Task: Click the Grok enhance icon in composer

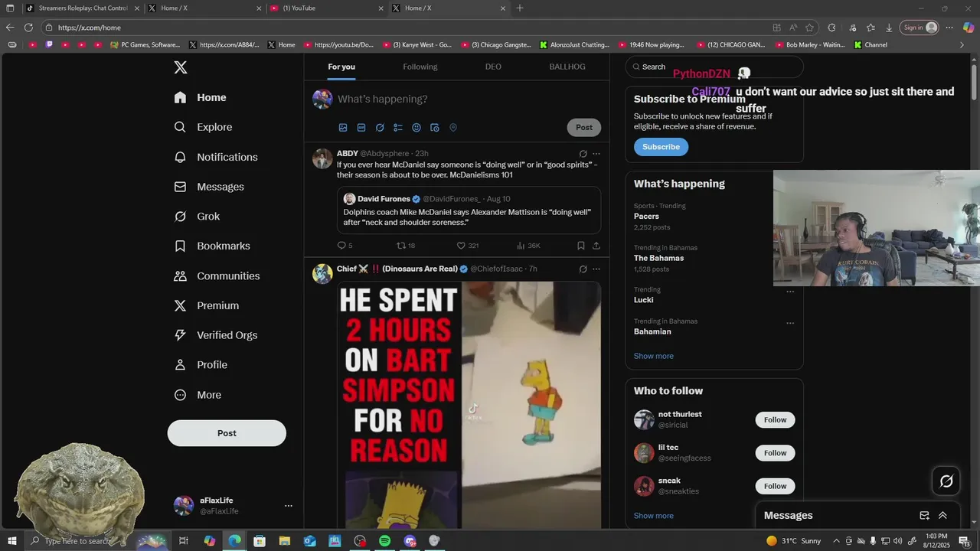Action: pos(380,128)
